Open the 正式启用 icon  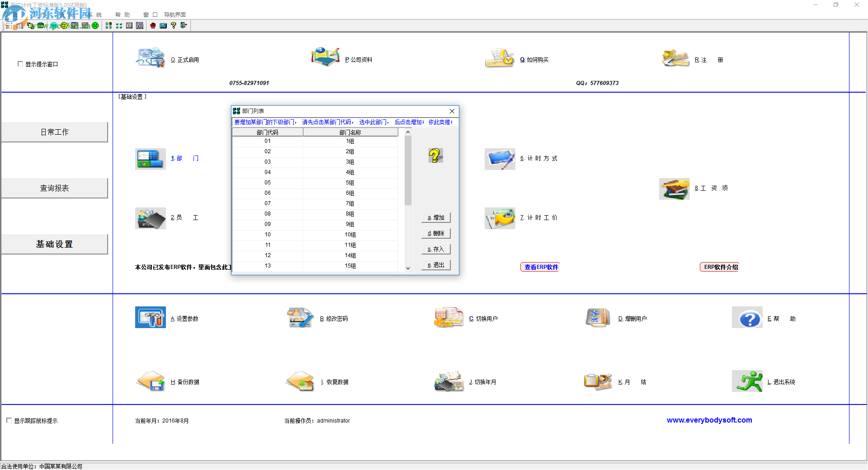pyautogui.click(x=151, y=58)
